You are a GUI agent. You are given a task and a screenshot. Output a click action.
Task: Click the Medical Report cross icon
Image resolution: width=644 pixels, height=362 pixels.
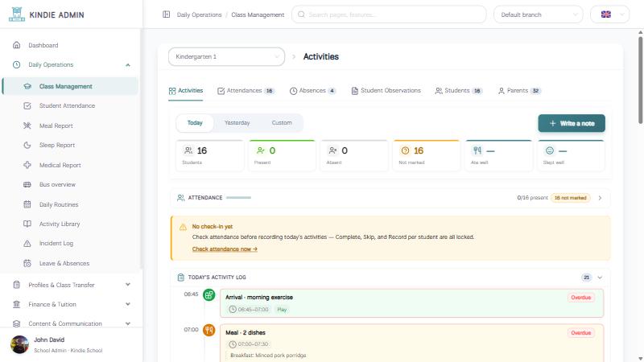[x=27, y=165]
